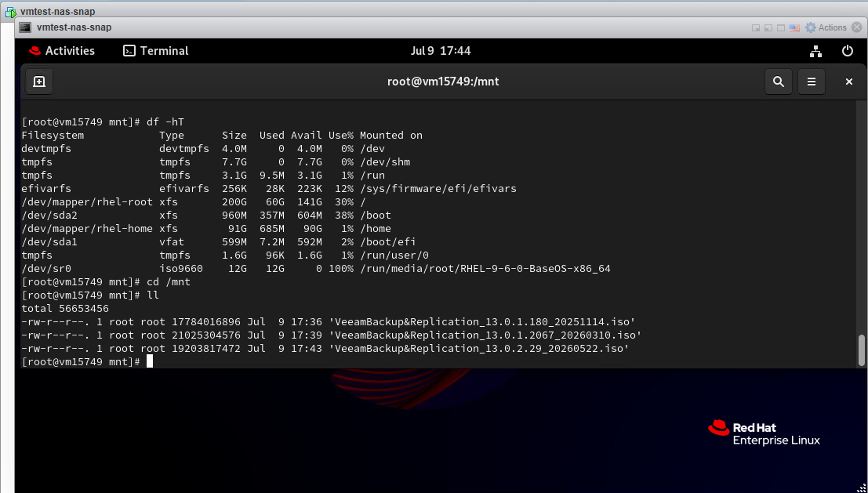The height and width of the screenshot is (493, 868).
Task: Click the US flag keyboard layout icon
Action: point(794,27)
